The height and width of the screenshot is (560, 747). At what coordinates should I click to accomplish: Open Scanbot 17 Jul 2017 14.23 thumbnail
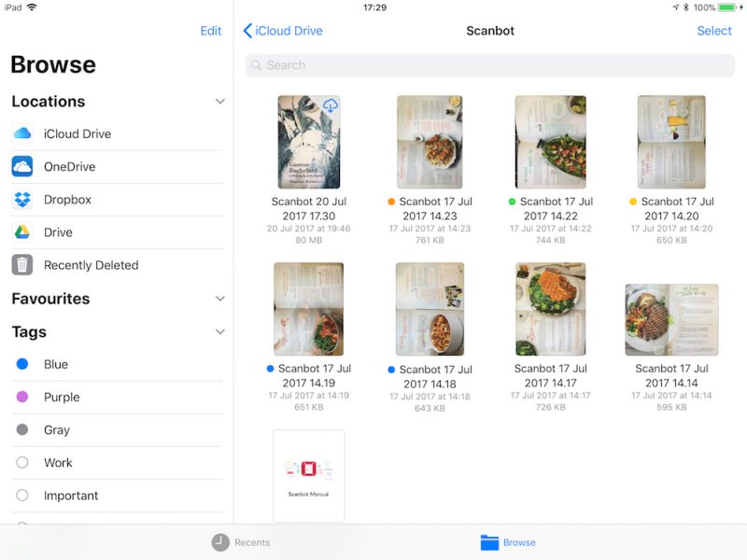point(430,142)
